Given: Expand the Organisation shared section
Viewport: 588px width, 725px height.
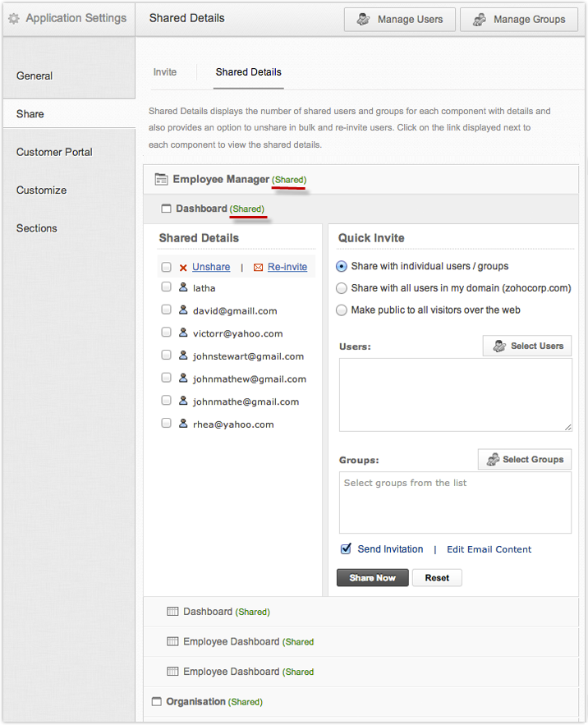Looking at the screenshot, I should click(195, 702).
